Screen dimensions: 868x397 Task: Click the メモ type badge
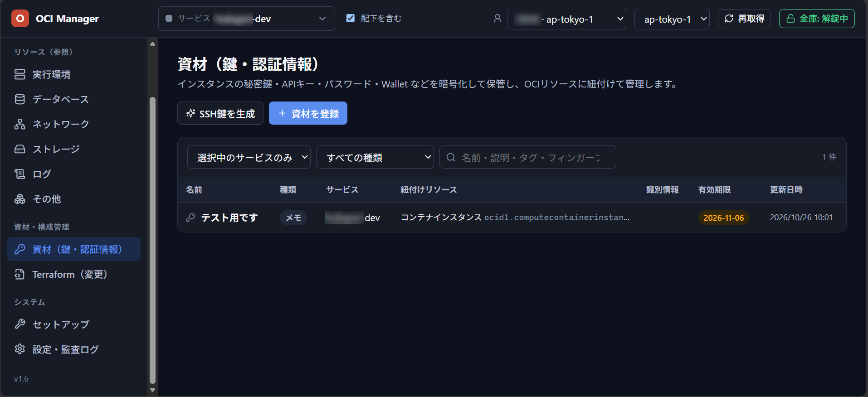[293, 218]
